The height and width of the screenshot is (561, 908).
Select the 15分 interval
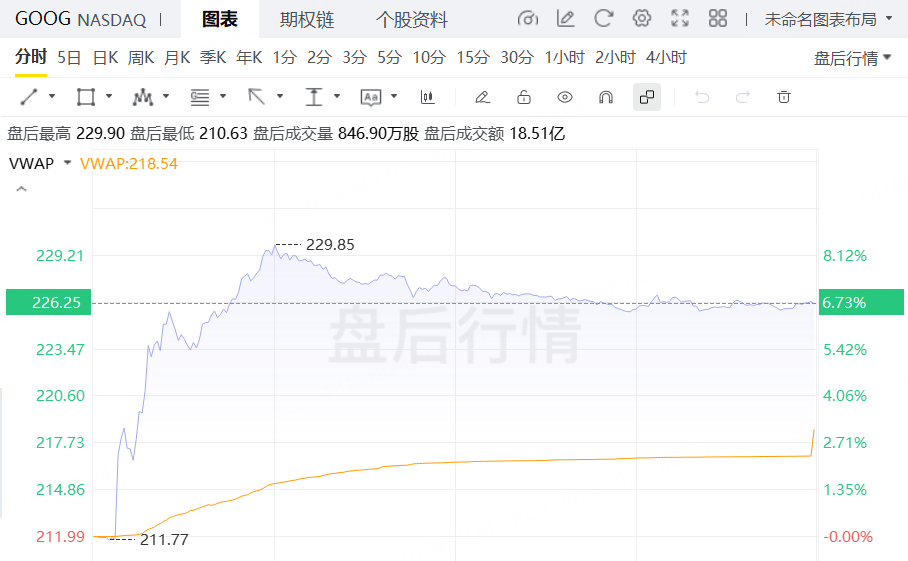coord(473,57)
